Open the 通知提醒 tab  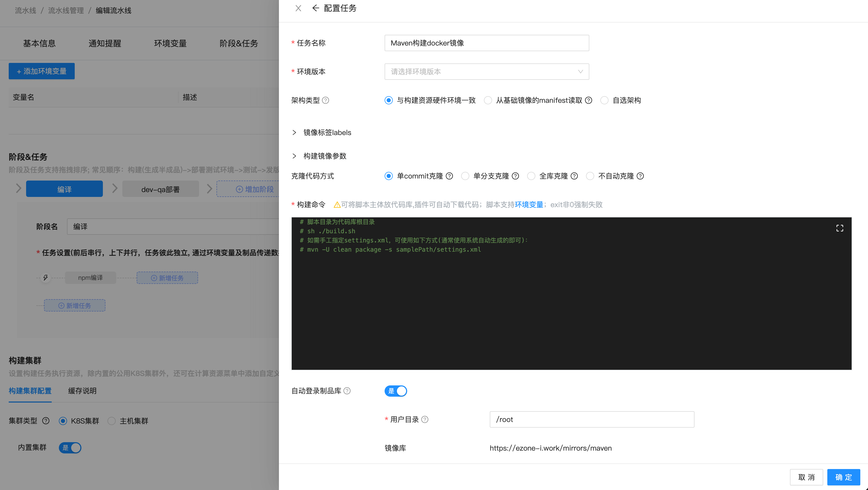click(x=104, y=43)
